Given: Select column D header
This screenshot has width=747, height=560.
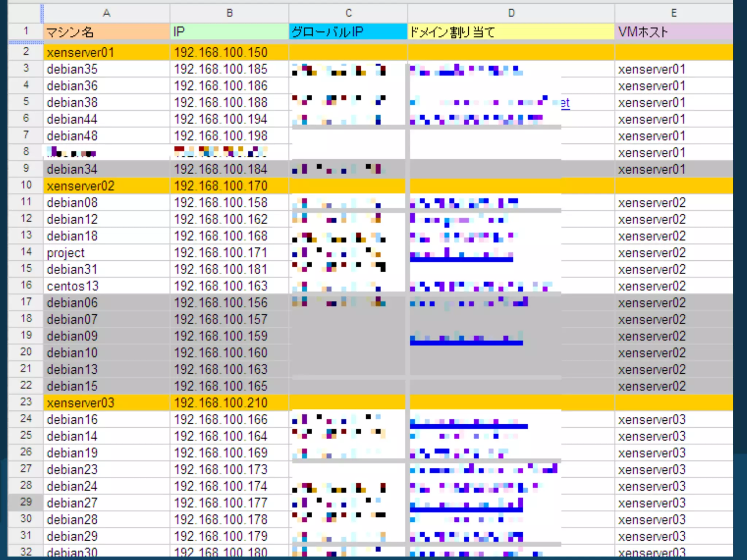Looking at the screenshot, I should (x=511, y=13).
